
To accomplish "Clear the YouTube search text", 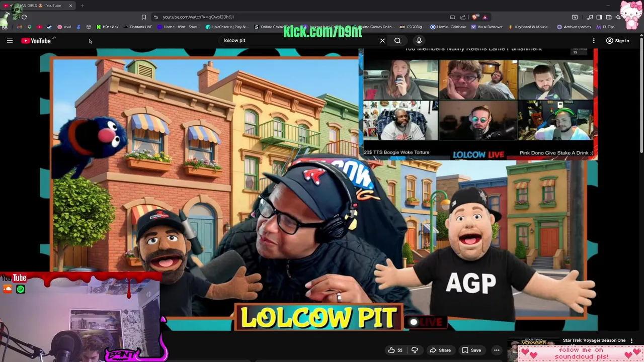I will pos(382,40).
